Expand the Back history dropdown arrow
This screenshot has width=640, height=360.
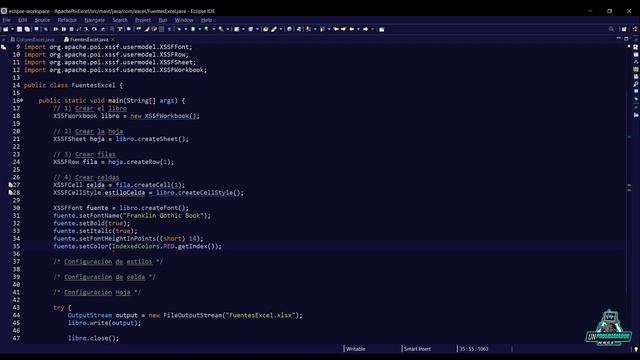point(358,29)
